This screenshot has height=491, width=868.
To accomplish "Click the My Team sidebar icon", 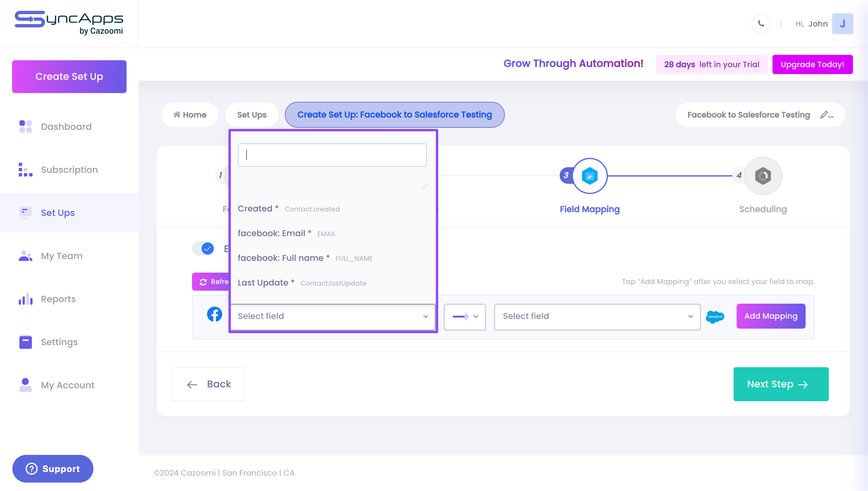I will pyautogui.click(x=25, y=256).
